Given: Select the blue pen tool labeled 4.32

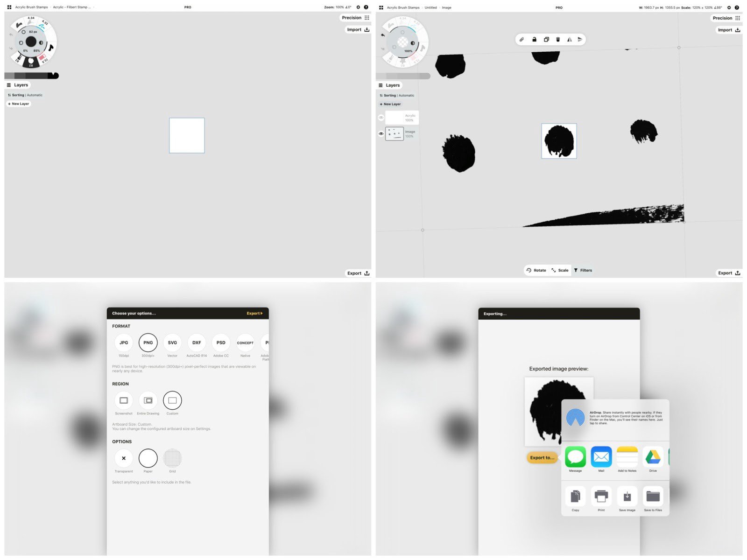Looking at the screenshot, I should point(43,25).
